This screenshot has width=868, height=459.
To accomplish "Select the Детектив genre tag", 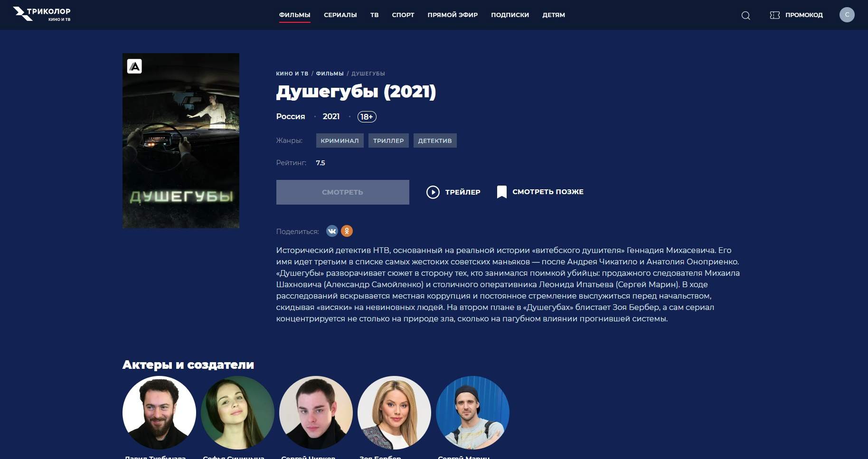I will 435,141.
